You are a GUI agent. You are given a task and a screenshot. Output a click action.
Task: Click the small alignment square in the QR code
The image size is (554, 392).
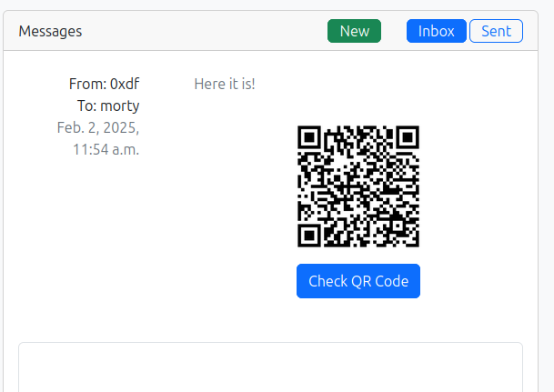click(x=397, y=225)
